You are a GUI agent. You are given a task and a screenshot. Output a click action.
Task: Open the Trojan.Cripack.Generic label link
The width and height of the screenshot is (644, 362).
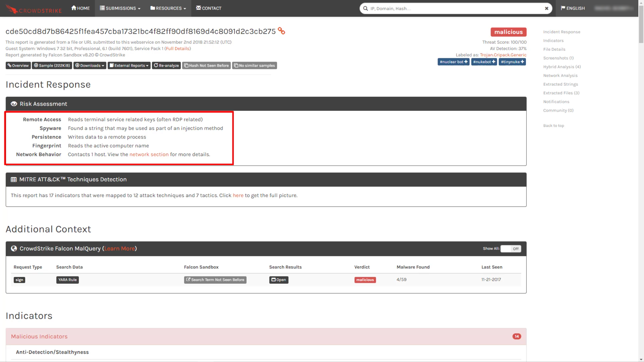point(503,55)
